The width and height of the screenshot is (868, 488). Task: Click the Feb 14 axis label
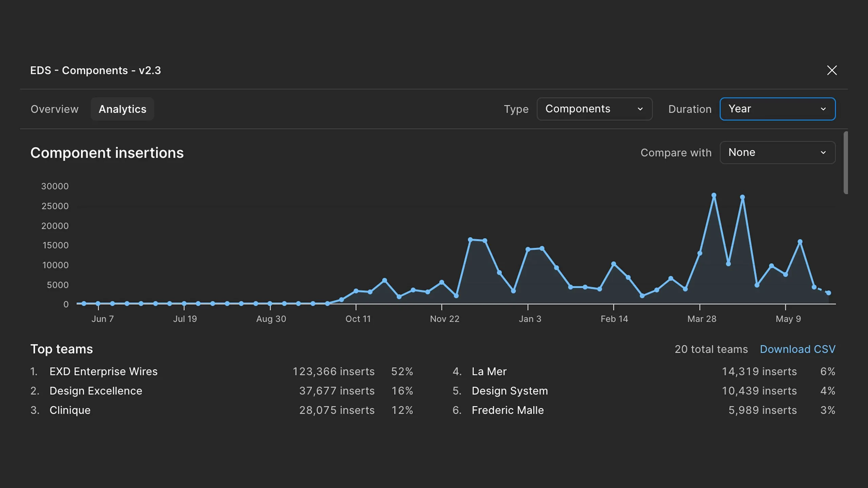tap(614, 319)
